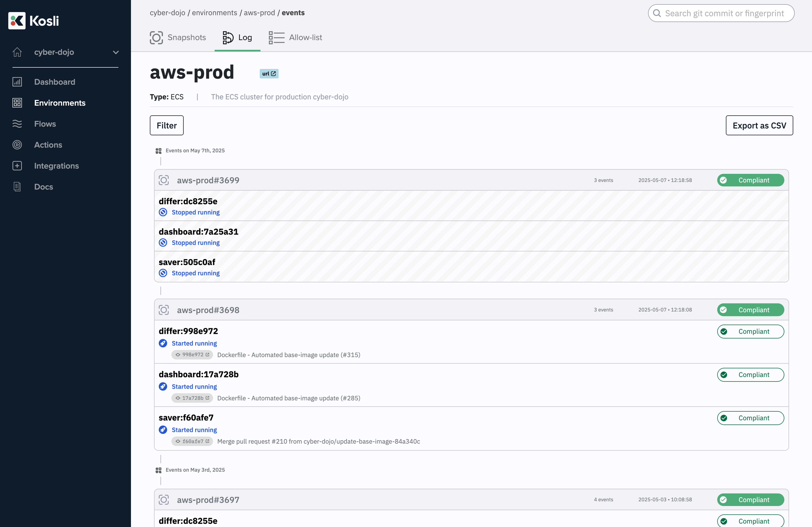Open snapshot aws-prod#3699
The height and width of the screenshot is (527, 812).
pyautogui.click(x=208, y=180)
